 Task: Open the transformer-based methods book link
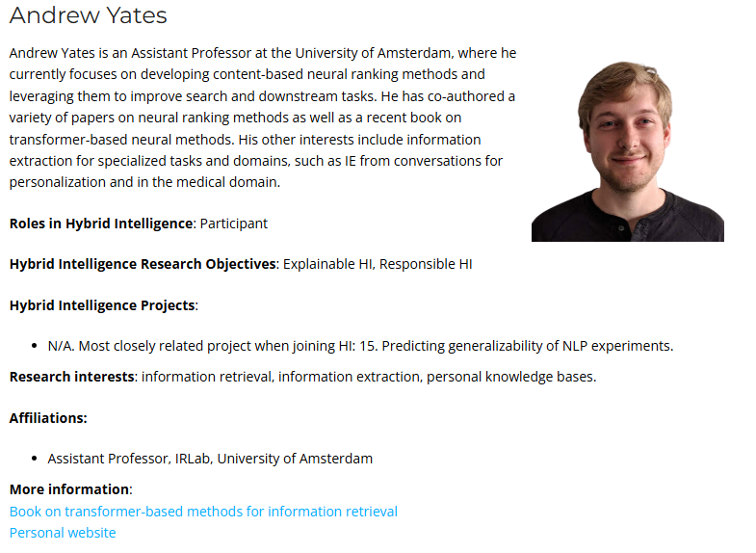pyautogui.click(x=203, y=511)
